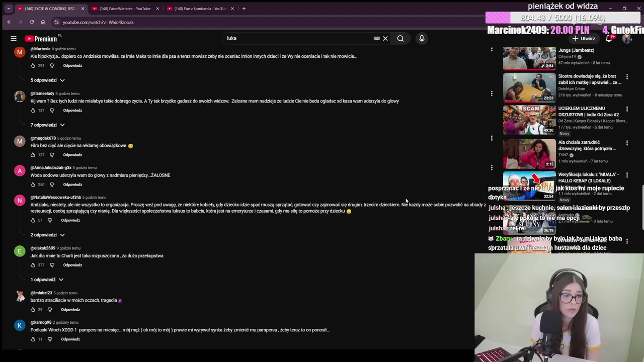Expand 2 odpowiedzi under Natalia's comment
Viewport: 644px width, 362px height.
point(48,235)
